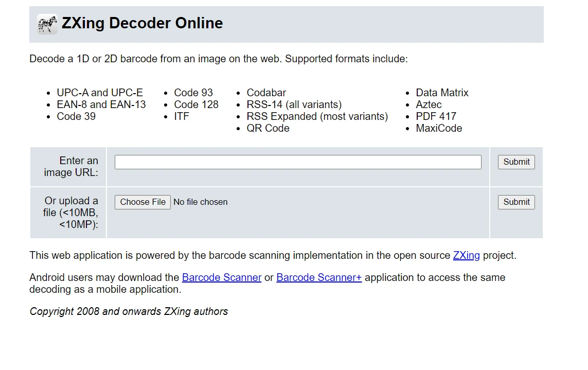The height and width of the screenshot is (370, 588).
Task: Select the Data Matrix list item
Action: 442,93
